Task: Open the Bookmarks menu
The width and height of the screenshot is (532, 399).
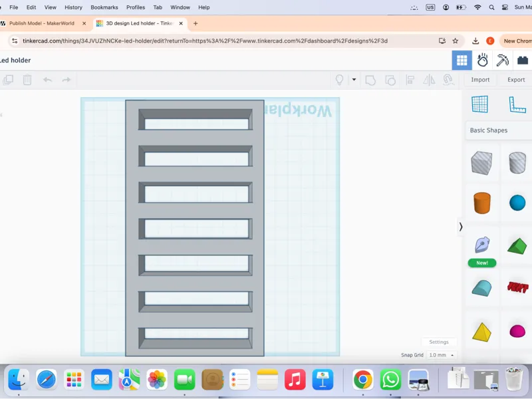Action: point(104,7)
